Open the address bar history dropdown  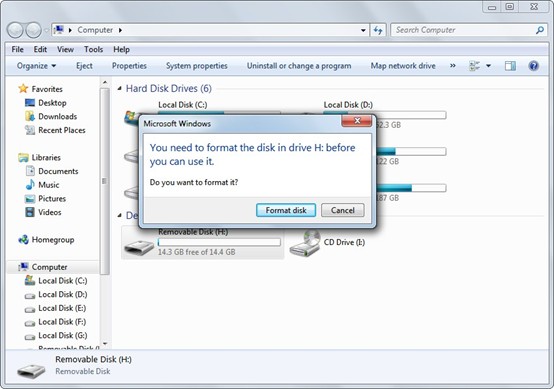pos(363,30)
